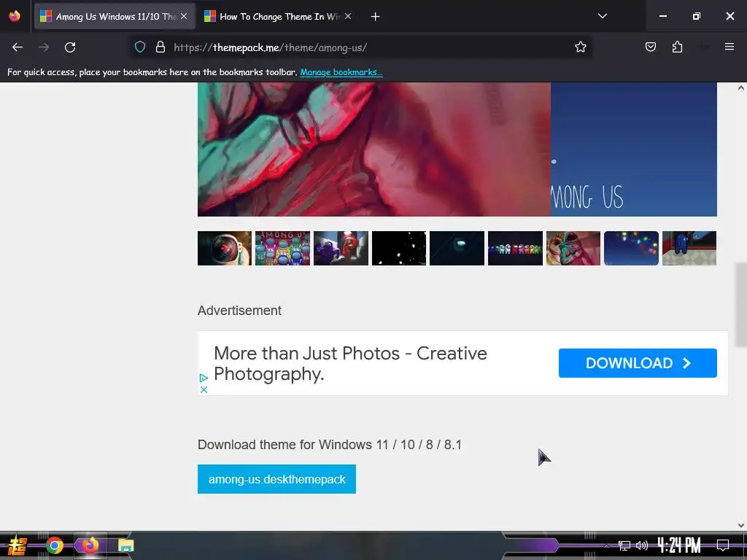The height and width of the screenshot is (560, 747).
Task: Launch Google Chrome from the taskbar
Action: coord(55,545)
